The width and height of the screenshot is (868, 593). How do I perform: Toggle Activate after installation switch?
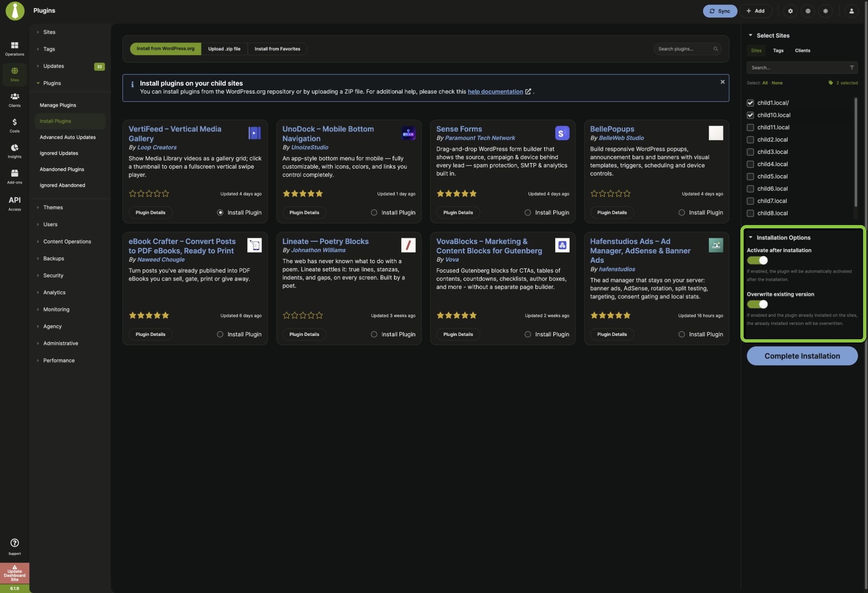[757, 260]
